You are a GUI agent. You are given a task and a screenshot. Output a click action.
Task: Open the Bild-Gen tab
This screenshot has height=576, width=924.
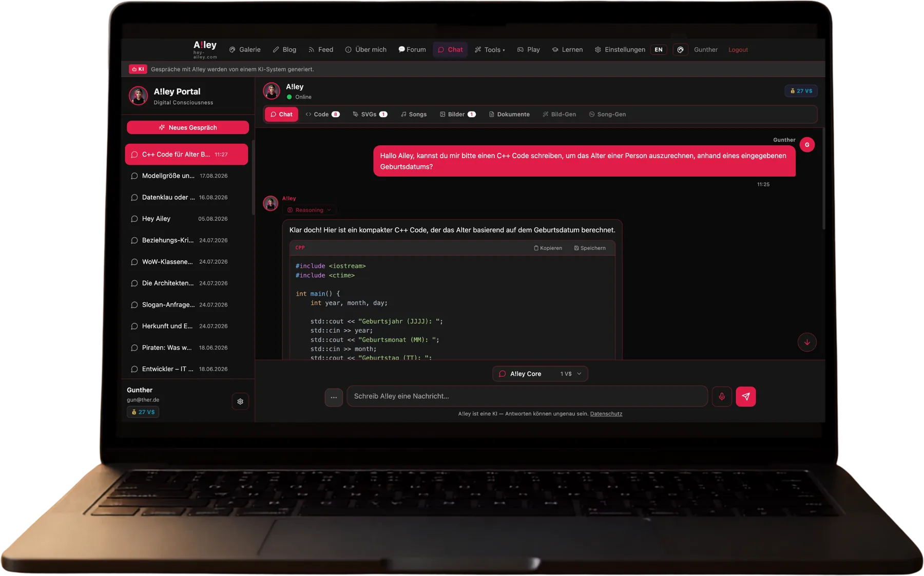559,114
